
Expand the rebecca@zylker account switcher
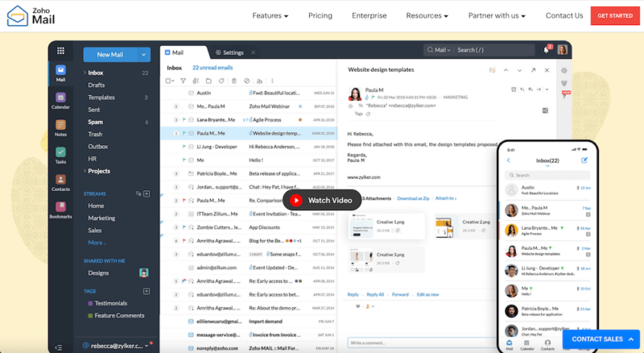tap(147, 346)
